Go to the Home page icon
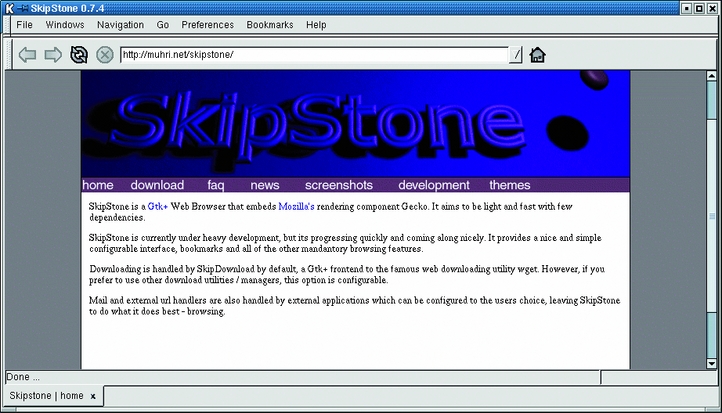 537,55
